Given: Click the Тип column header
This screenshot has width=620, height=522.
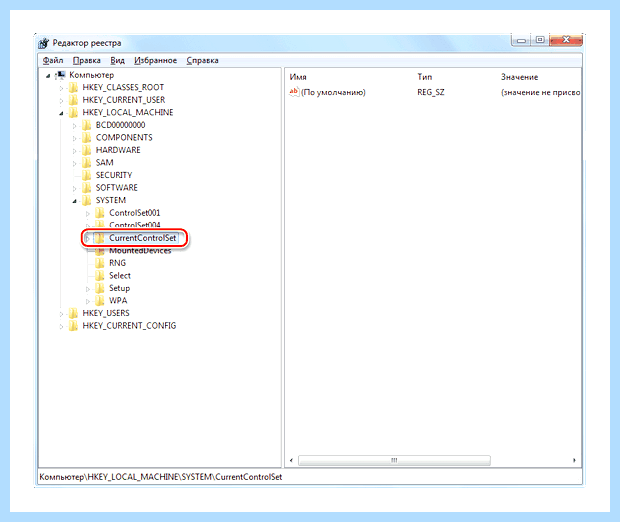Looking at the screenshot, I should [x=424, y=77].
